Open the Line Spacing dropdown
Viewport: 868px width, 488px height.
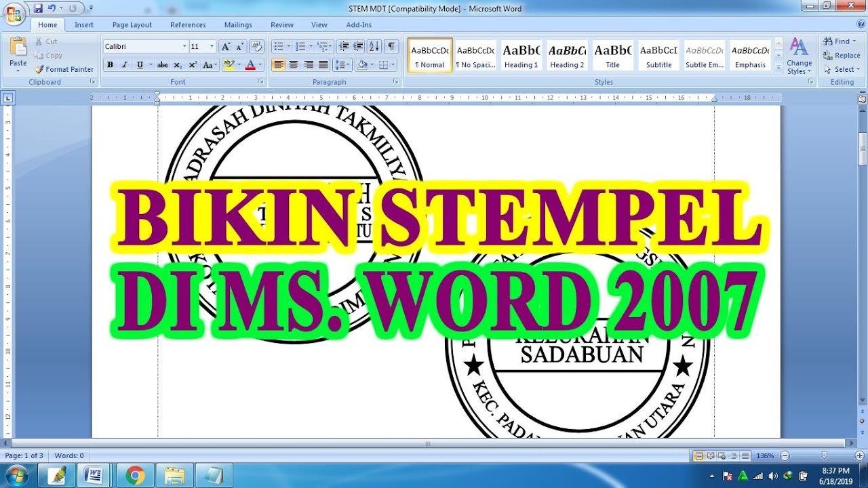click(343, 65)
